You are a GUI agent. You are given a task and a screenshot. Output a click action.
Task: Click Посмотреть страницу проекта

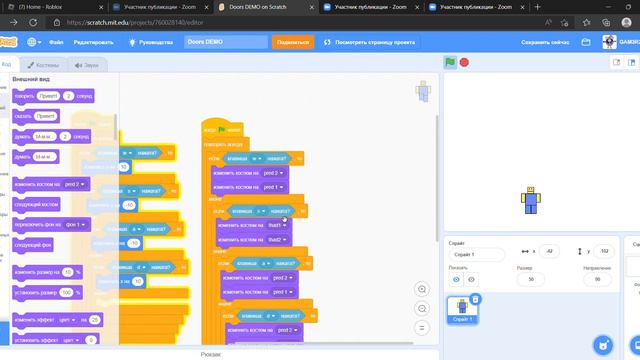pos(369,42)
